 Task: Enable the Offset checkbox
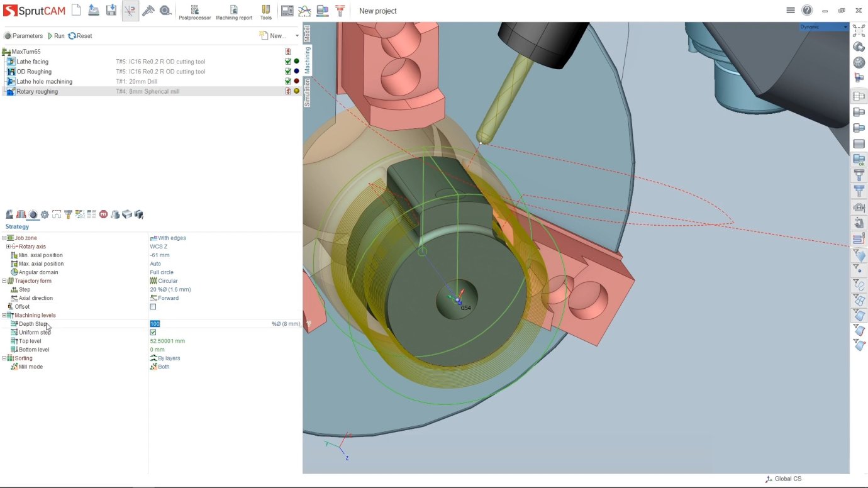tap(153, 307)
